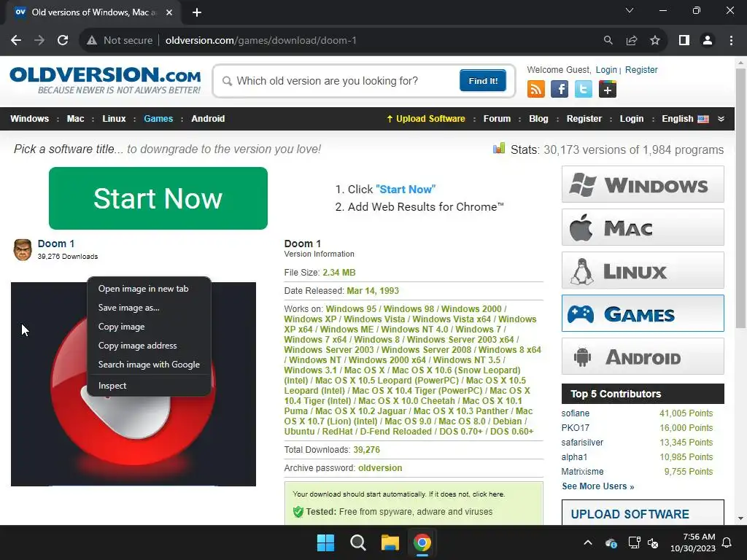Click the Login link beside Welcome Guest
This screenshot has width=747, height=560.
click(606, 70)
